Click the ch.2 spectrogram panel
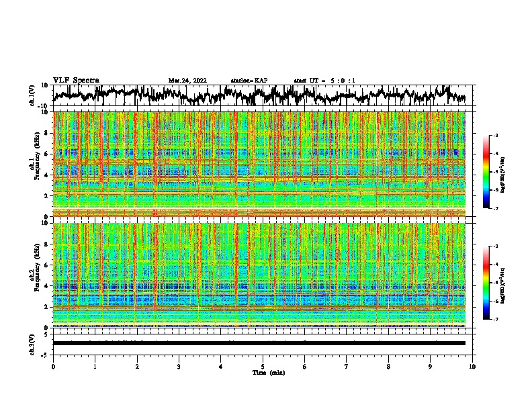The height and width of the screenshot is (411, 532). 259,275
